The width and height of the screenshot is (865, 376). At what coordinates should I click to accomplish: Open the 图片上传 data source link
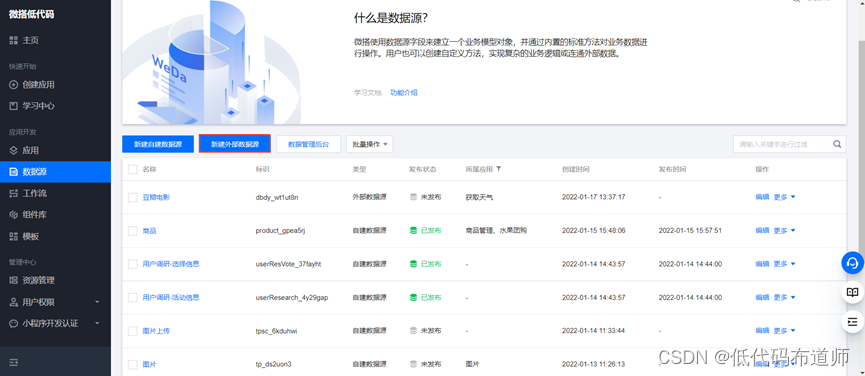156,331
